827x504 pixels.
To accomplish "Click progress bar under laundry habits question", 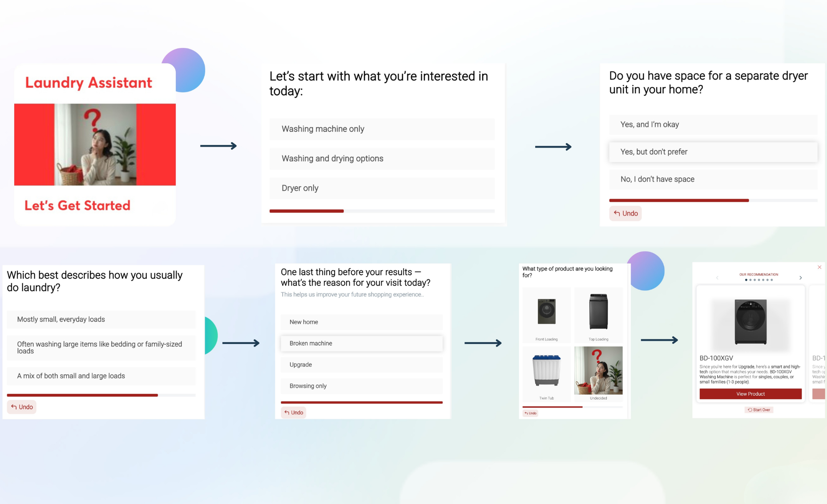I will 101,395.
